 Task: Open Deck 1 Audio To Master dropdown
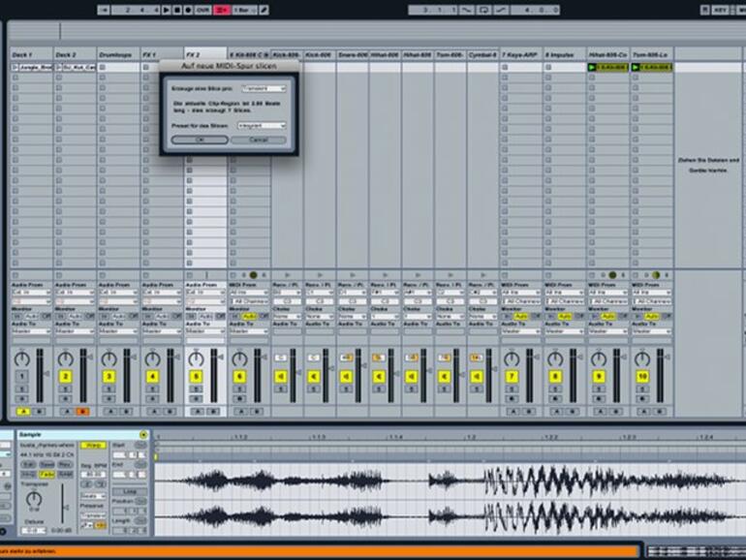pyautogui.click(x=30, y=331)
